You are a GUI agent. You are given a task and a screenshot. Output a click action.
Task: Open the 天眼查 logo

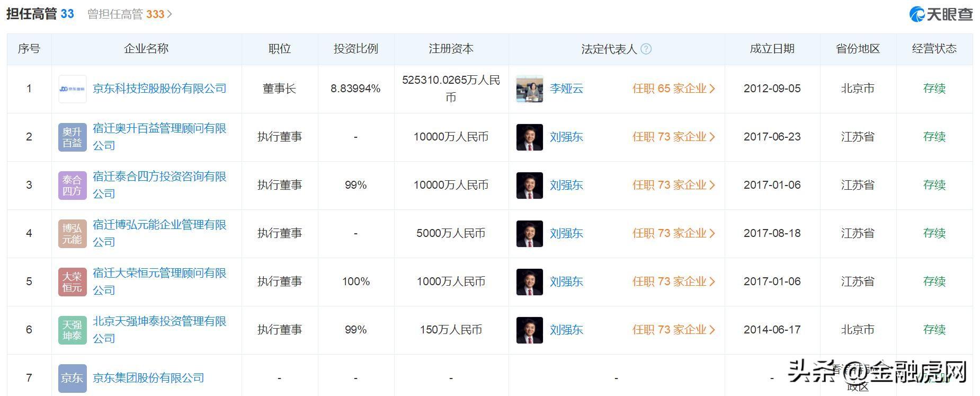[941, 14]
